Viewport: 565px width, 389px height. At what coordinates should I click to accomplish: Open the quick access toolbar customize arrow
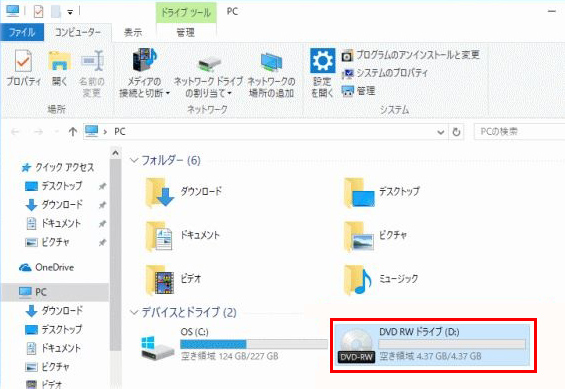click(x=70, y=12)
